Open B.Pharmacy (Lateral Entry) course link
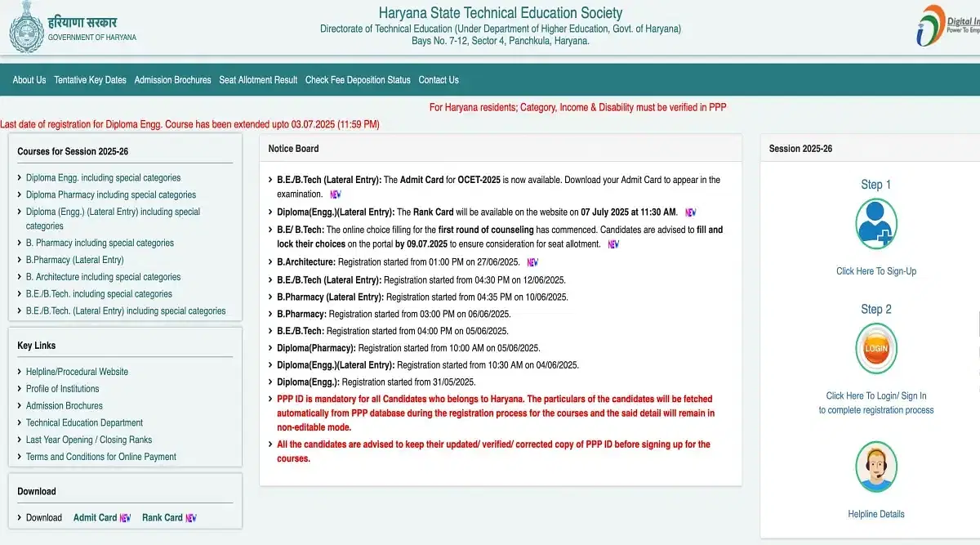 click(74, 260)
